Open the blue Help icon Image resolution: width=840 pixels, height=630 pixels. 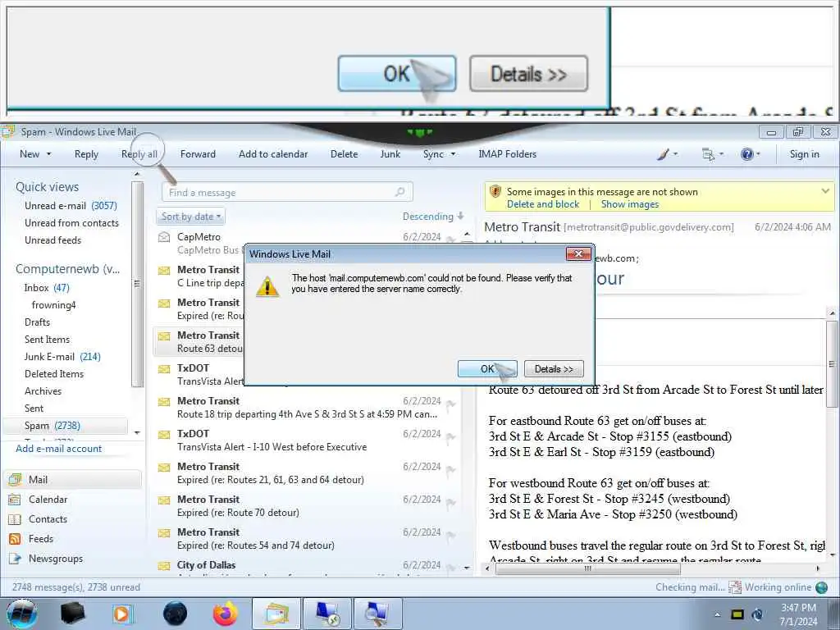(x=746, y=154)
